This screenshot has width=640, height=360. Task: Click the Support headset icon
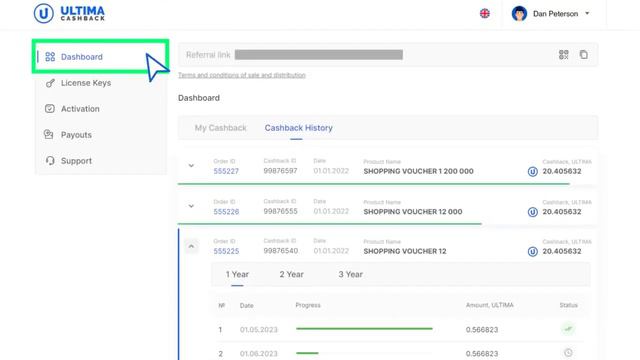click(50, 160)
